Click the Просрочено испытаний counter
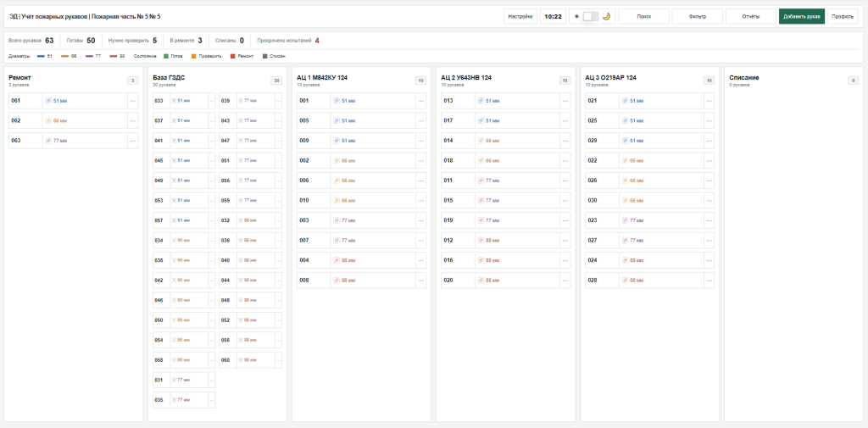The image size is (868, 428). pos(288,41)
